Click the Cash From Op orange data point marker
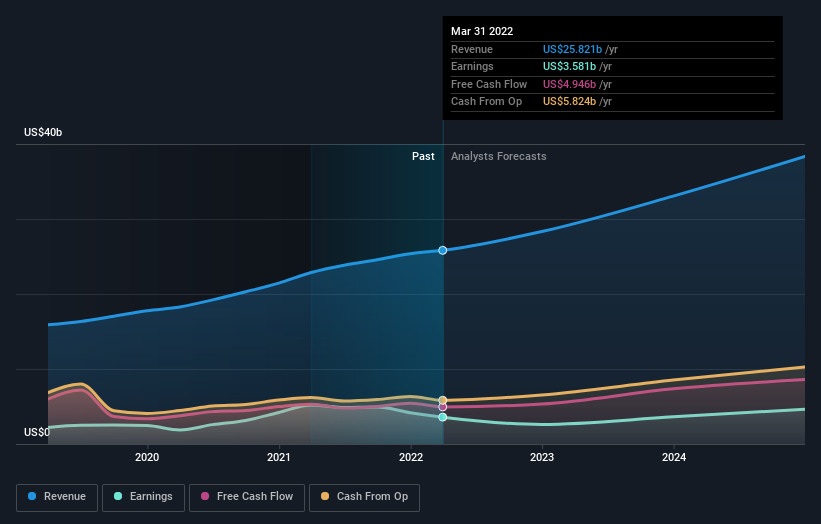821x524 pixels. tap(442, 400)
